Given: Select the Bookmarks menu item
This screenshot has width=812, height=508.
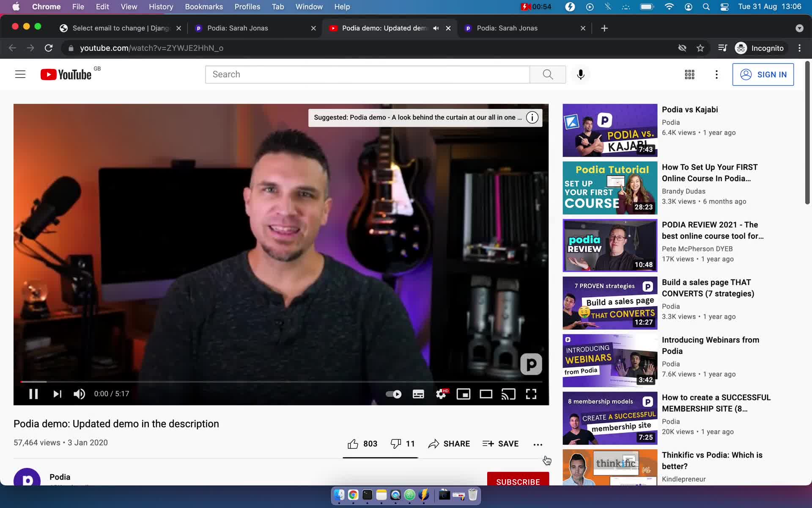Looking at the screenshot, I should 203,6.
